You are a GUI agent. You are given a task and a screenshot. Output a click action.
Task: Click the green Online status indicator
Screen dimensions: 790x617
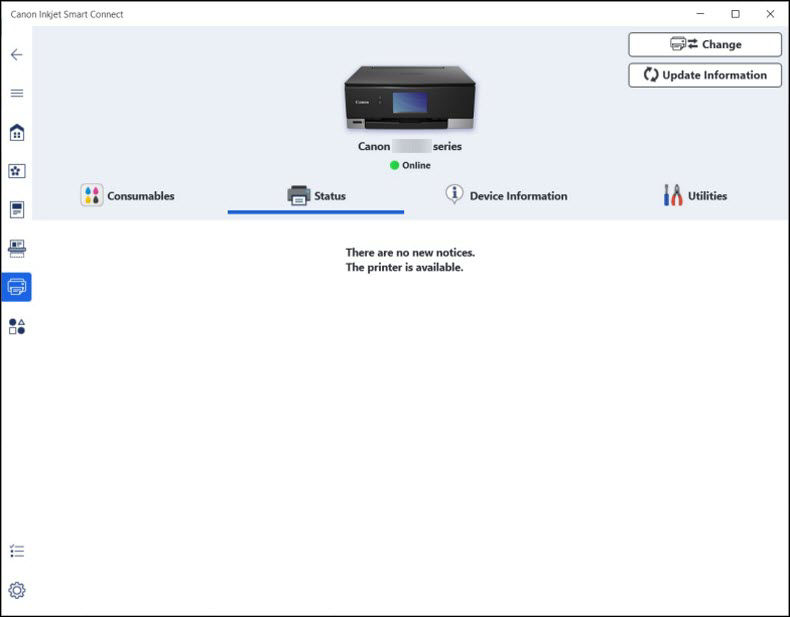point(395,165)
